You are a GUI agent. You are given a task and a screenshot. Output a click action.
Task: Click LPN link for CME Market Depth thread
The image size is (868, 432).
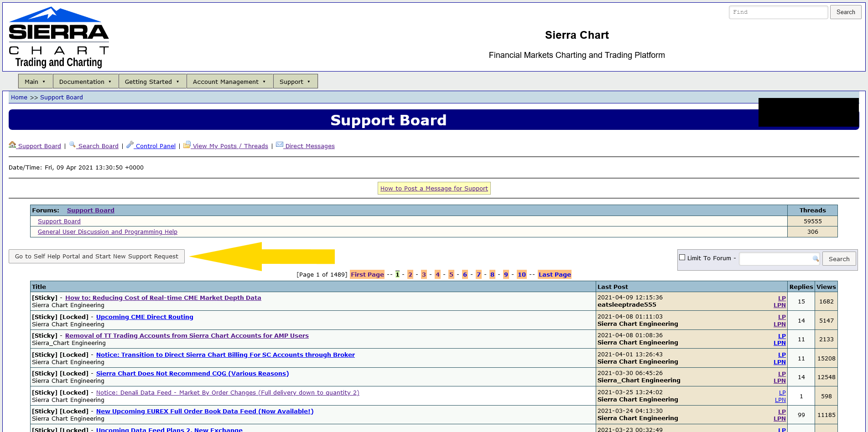(x=780, y=305)
